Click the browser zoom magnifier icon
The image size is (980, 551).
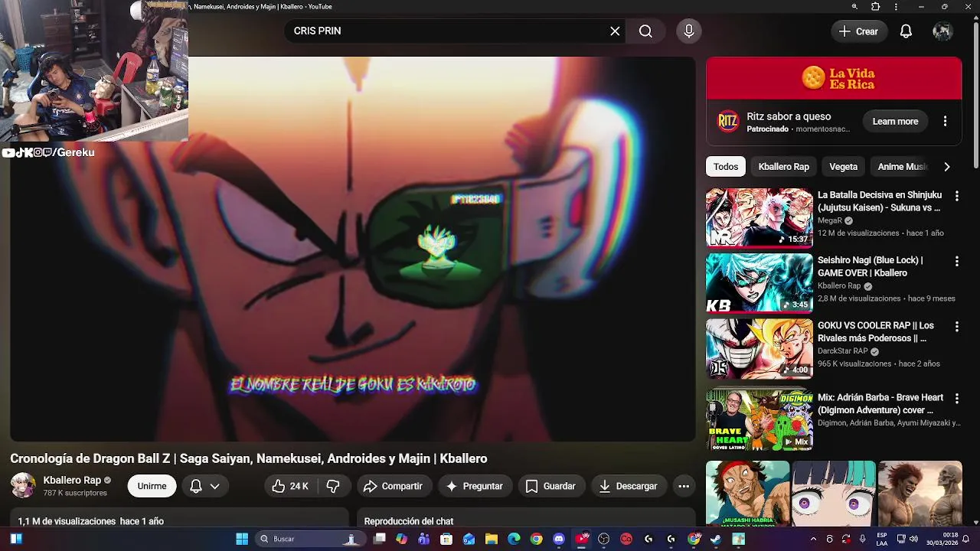[x=854, y=7]
